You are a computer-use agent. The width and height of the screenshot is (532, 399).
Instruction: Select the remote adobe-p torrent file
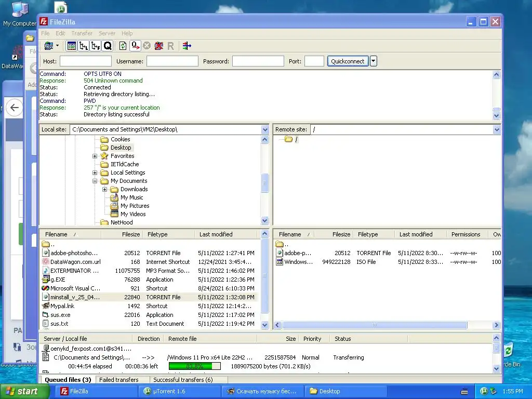pyautogui.click(x=388, y=253)
